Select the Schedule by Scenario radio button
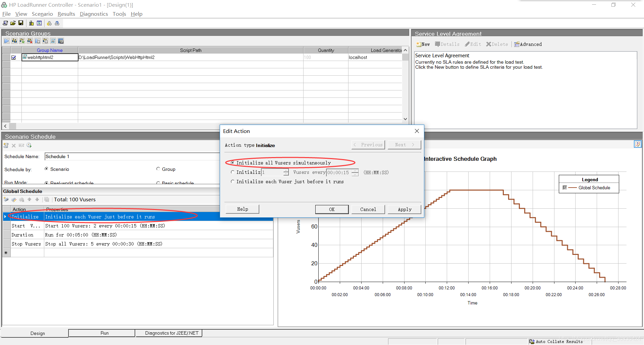The width and height of the screenshot is (644, 345). 46,169
